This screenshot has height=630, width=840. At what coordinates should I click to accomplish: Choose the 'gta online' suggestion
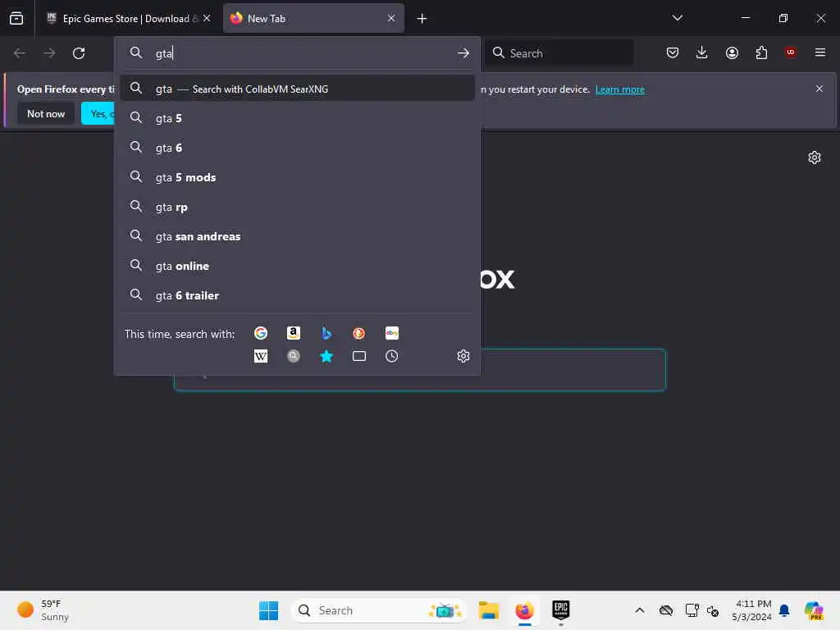(x=297, y=266)
